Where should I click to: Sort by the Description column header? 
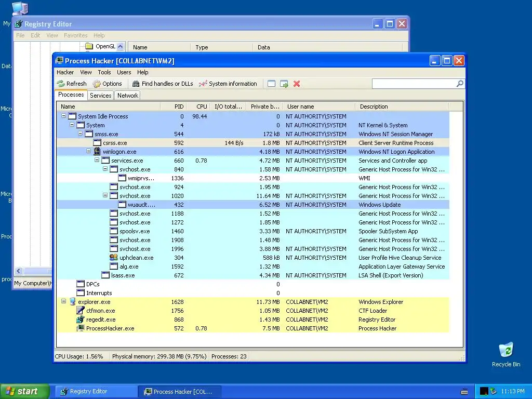point(402,107)
